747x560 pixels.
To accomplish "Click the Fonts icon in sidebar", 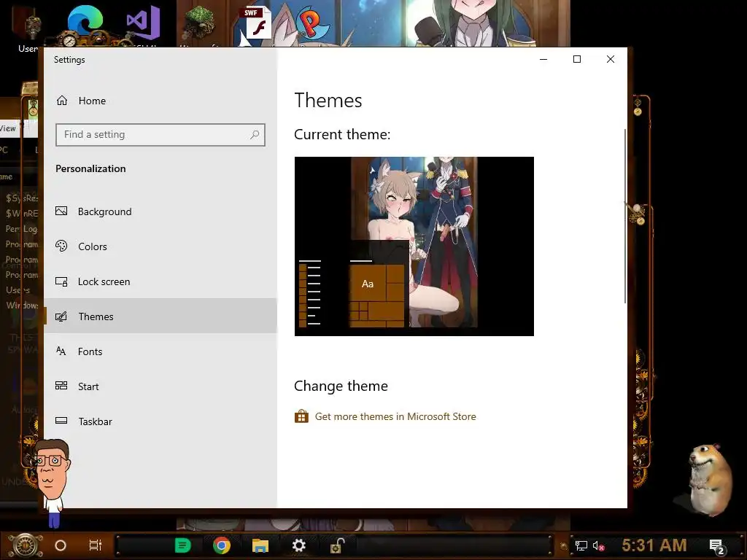I will (x=61, y=351).
